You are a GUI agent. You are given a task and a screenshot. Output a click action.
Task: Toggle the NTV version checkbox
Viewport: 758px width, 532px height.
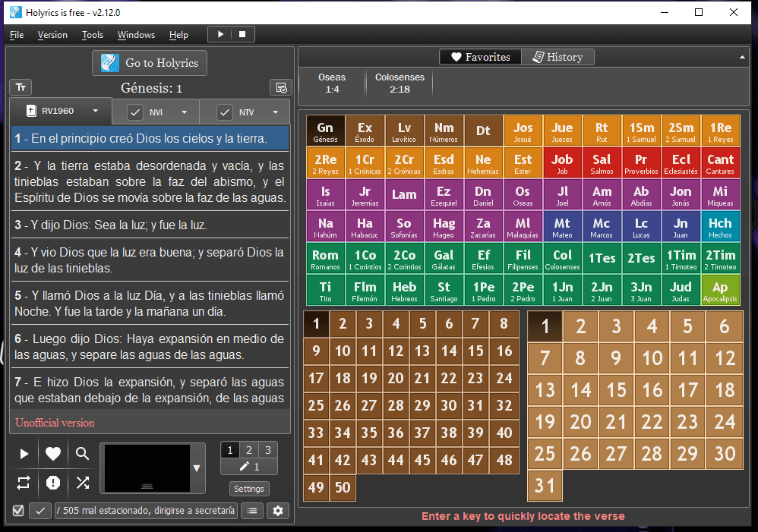coord(224,112)
